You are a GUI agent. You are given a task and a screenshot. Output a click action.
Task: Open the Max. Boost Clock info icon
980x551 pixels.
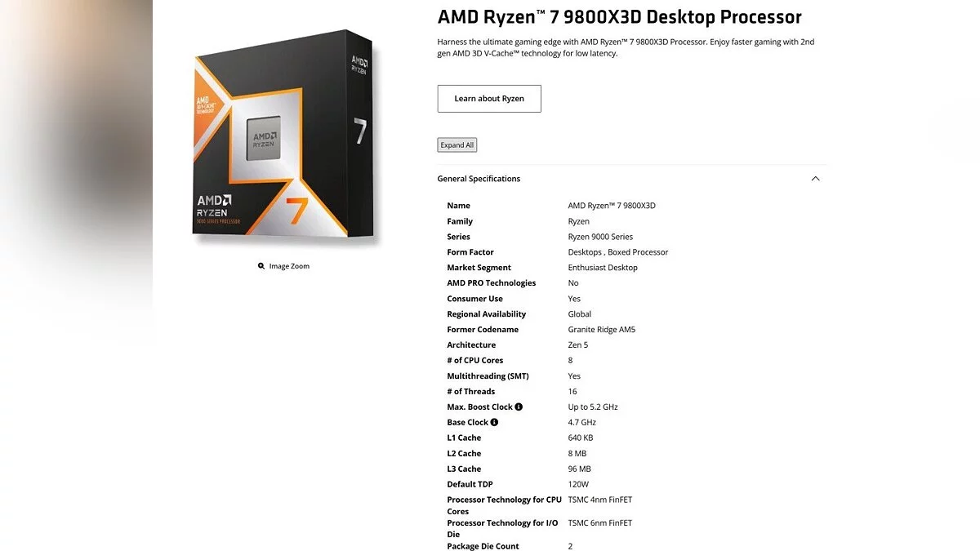[x=519, y=407]
